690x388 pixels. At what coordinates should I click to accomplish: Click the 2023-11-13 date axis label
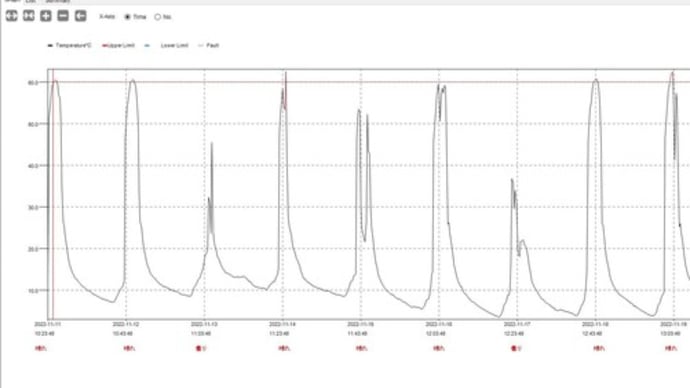coord(204,324)
